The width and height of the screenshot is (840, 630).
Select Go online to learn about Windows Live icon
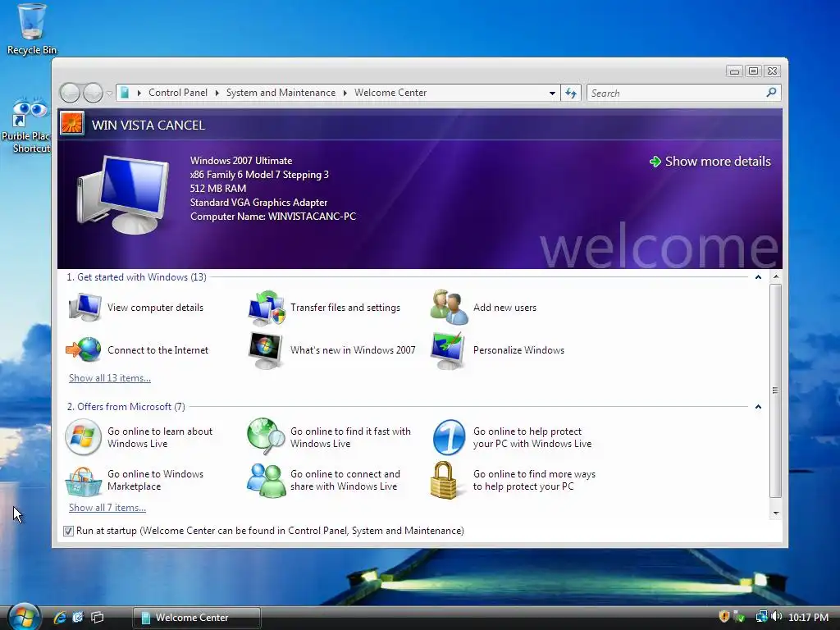[x=83, y=437]
